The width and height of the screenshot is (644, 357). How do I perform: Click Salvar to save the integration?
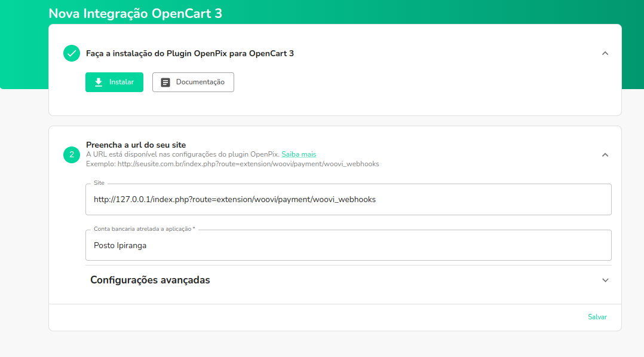[x=597, y=317]
